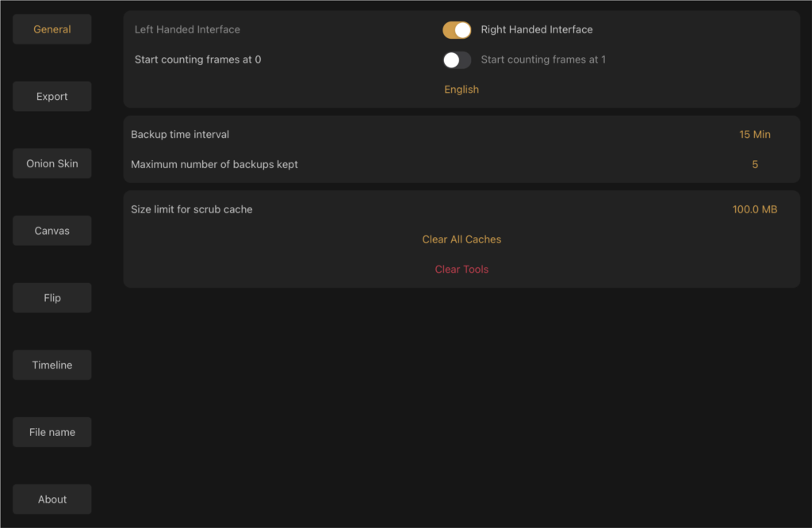Open the General settings tab

pyautogui.click(x=52, y=29)
